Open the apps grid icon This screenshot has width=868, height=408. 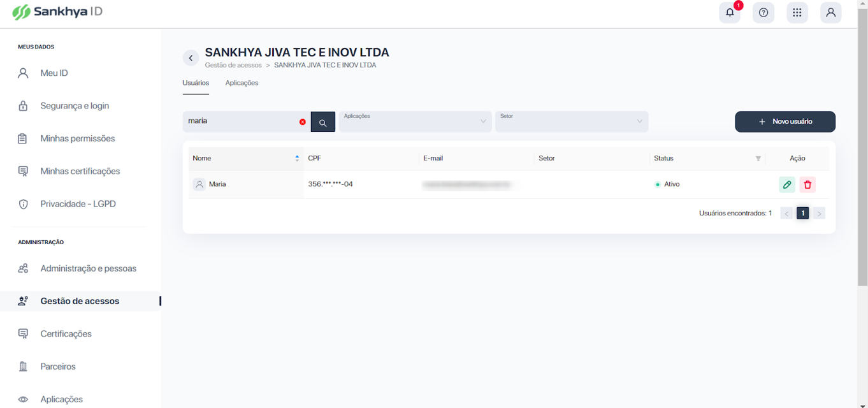pyautogui.click(x=797, y=13)
